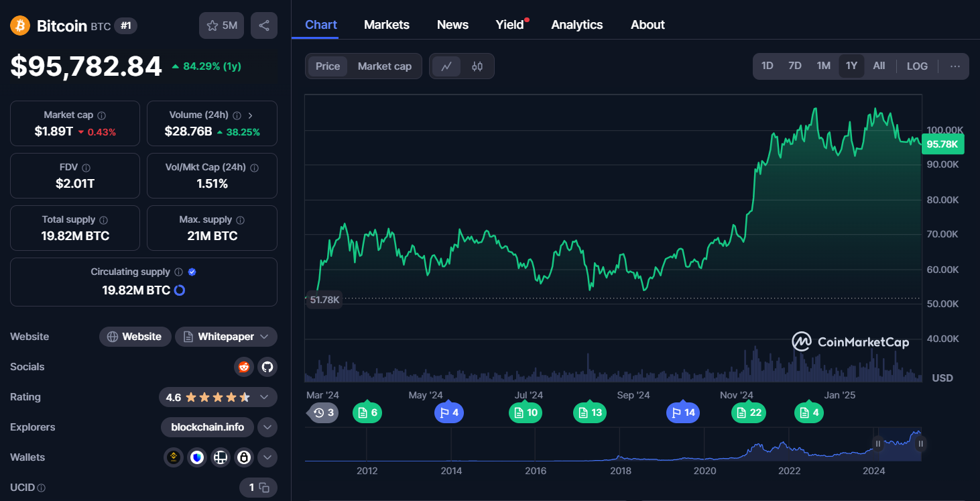The width and height of the screenshot is (980, 501).
Task: Expand the Rating 4.6 dropdown
Action: [218, 397]
